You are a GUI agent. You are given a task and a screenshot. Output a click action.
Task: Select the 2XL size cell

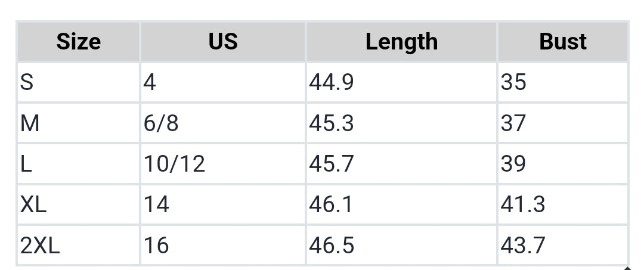pos(40,245)
